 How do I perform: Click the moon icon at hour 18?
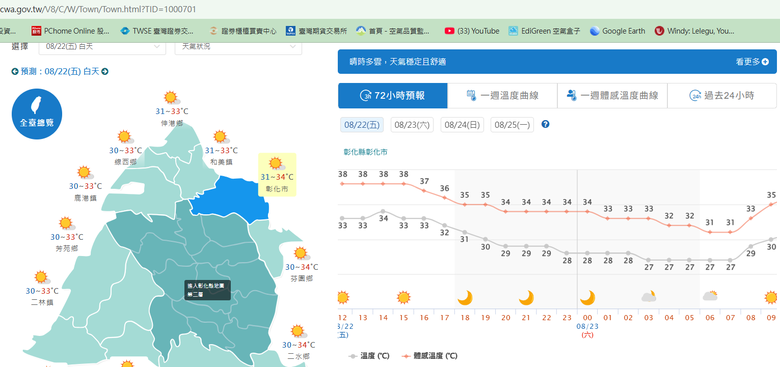(465, 298)
